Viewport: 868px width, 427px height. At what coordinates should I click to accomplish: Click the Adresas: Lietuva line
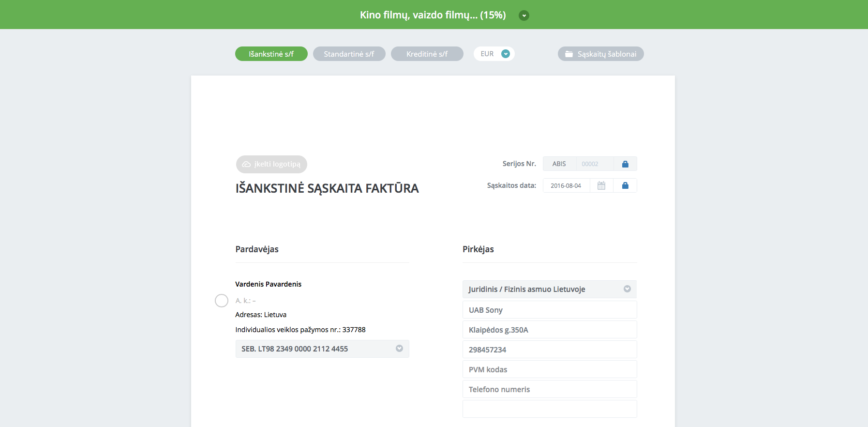point(261,315)
